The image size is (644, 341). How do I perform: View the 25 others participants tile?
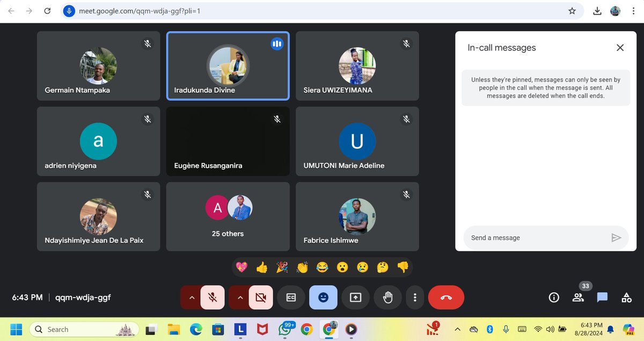[x=228, y=217]
